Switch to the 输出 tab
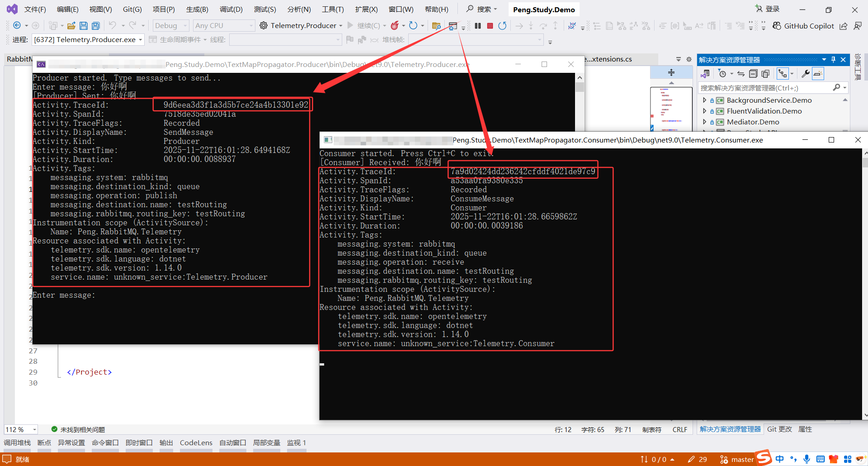This screenshot has height=466, width=868. click(x=166, y=443)
